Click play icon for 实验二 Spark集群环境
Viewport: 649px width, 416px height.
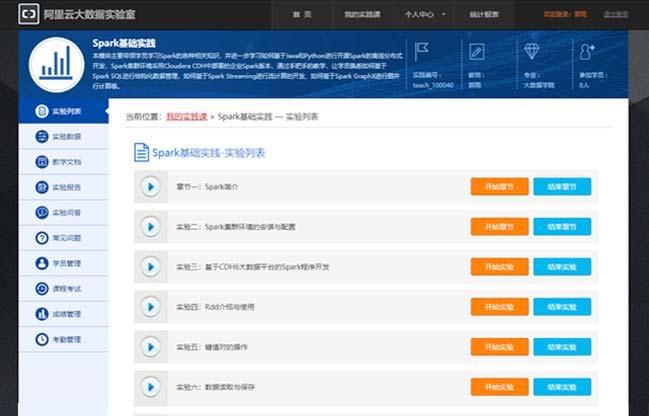point(151,227)
